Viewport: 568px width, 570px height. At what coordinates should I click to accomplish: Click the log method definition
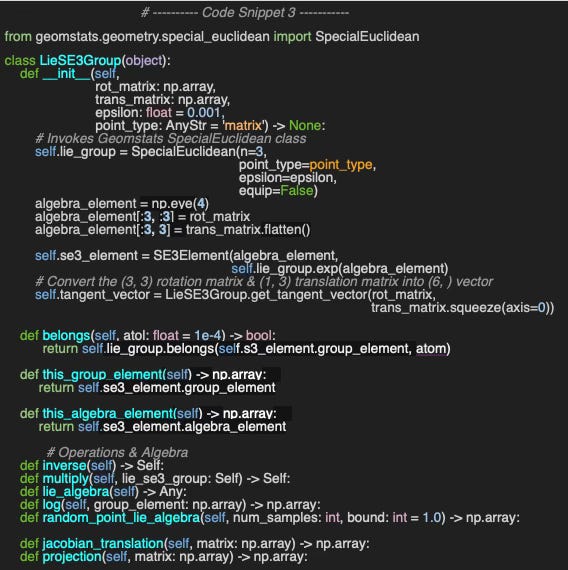click(170, 505)
